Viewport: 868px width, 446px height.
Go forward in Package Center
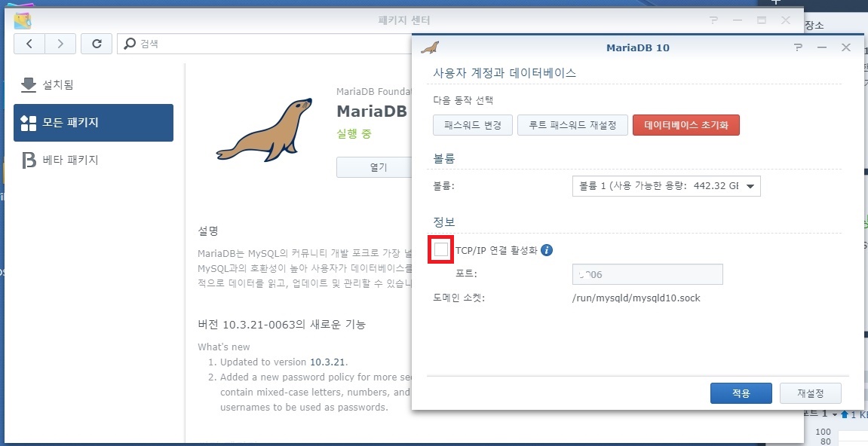pyautogui.click(x=60, y=44)
